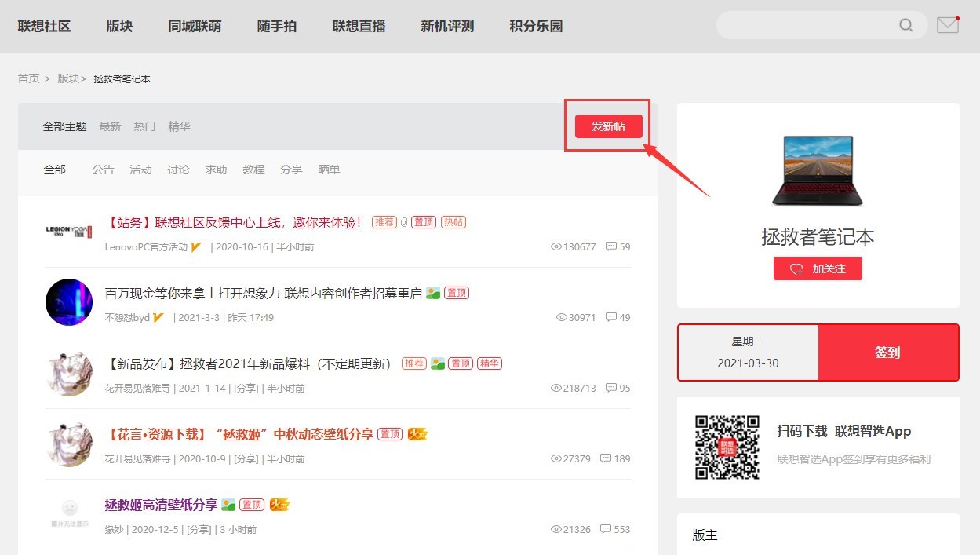Click the image icon on 拯救姬高清壁纸分享 title
The height and width of the screenshot is (555, 980).
click(x=228, y=505)
